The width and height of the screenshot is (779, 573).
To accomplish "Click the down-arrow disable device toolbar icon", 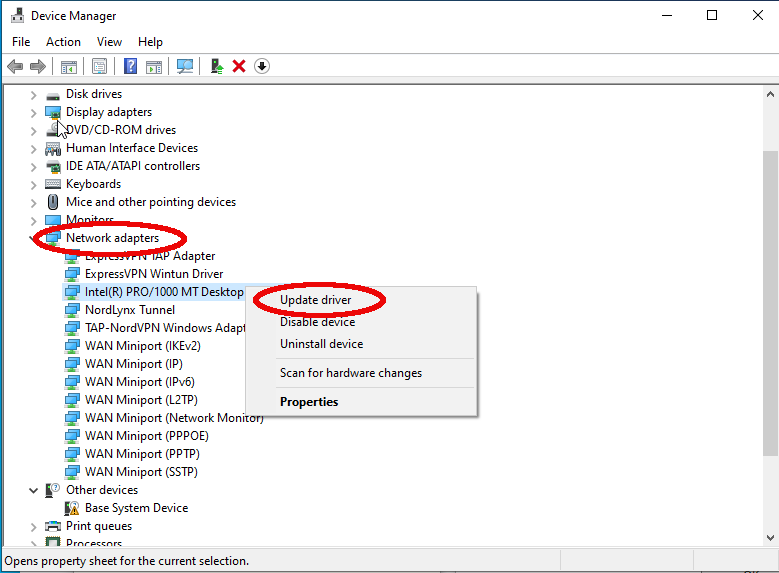I will [x=262, y=66].
